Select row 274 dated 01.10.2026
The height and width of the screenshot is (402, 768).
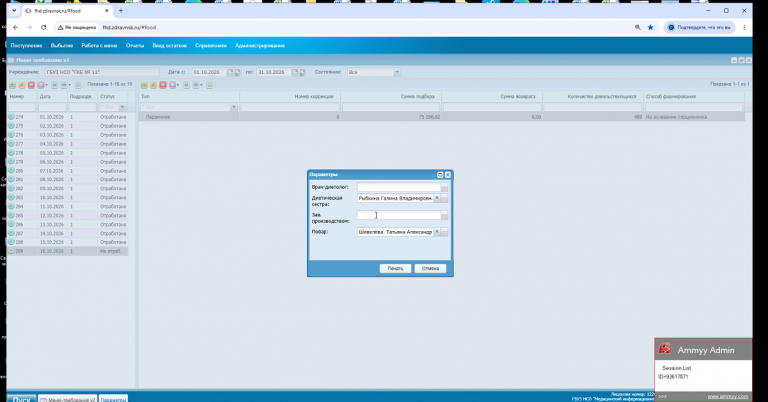[x=68, y=117]
